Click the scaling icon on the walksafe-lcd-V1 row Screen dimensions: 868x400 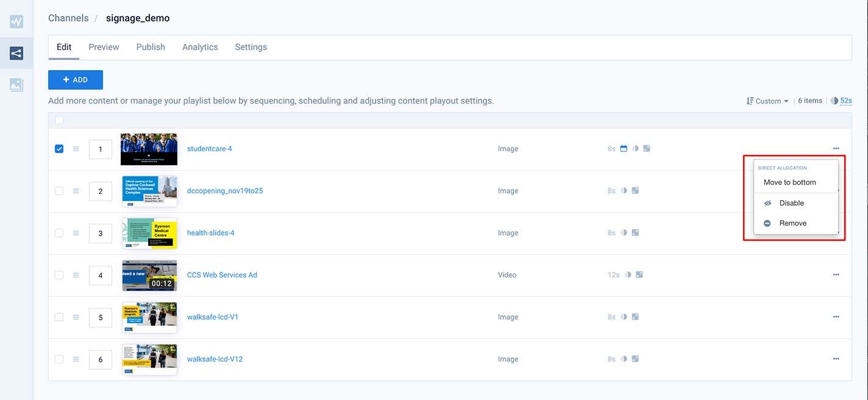pyautogui.click(x=635, y=317)
